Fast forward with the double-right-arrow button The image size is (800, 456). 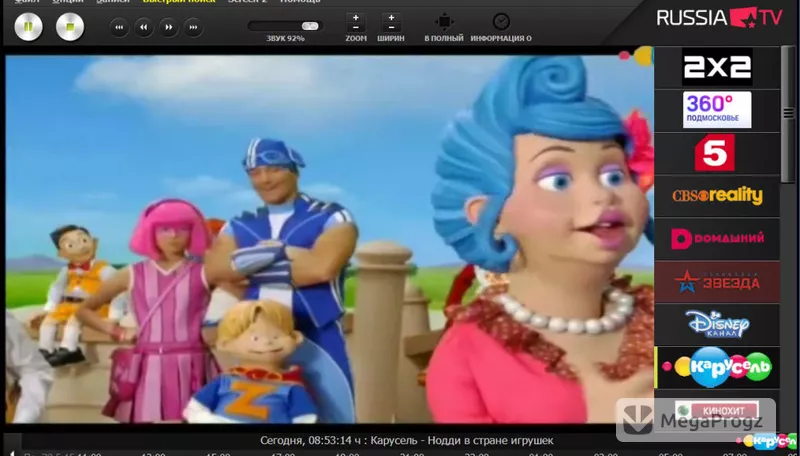pyautogui.click(x=168, y=28)
